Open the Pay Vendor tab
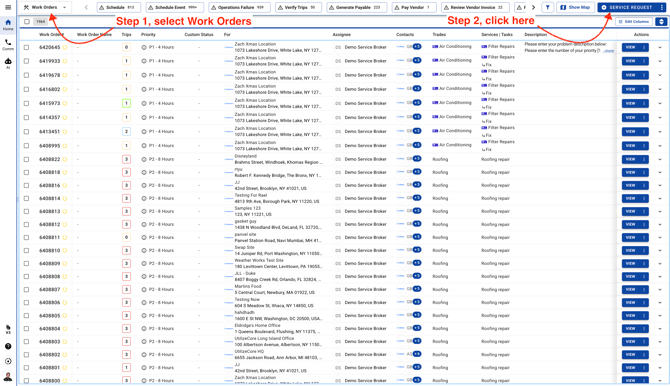This screenshot has width=670, height=386. pyautogui.click(x=414, y=7)
